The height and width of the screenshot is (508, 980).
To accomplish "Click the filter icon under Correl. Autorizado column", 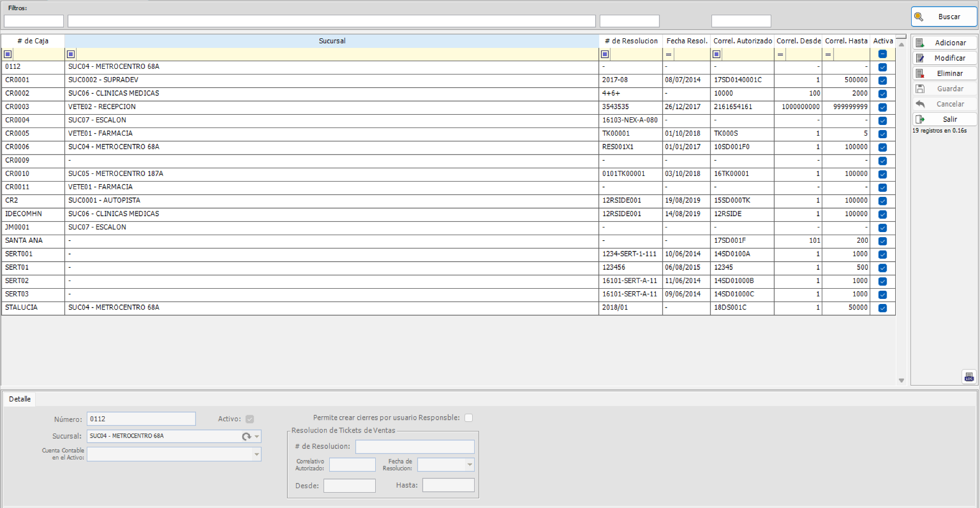I will (716, 54).
